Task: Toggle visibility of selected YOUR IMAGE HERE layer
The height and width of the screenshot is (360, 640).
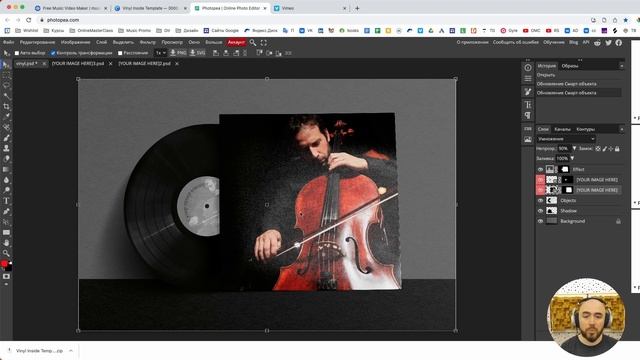Action: [x=540, y=190]
